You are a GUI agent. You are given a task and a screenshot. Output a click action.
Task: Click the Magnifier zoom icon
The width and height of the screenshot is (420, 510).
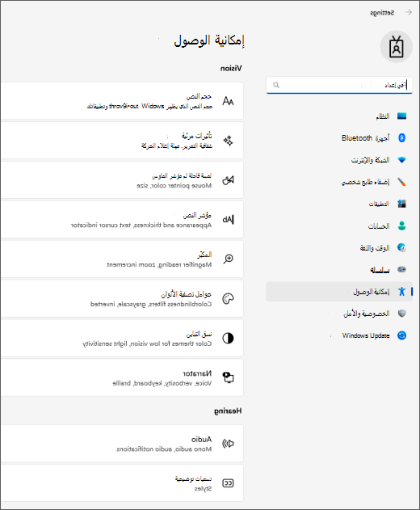coord(228,259)
